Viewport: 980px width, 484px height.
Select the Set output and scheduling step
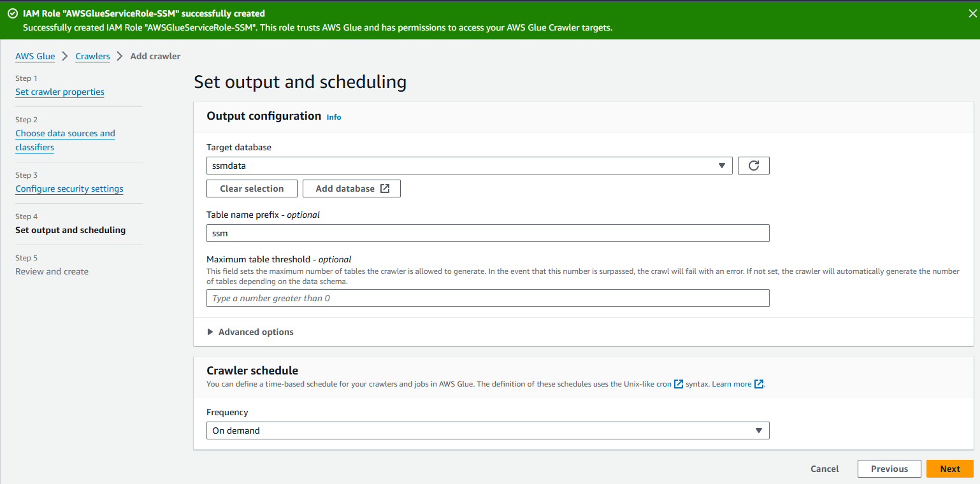coord(70,230)
